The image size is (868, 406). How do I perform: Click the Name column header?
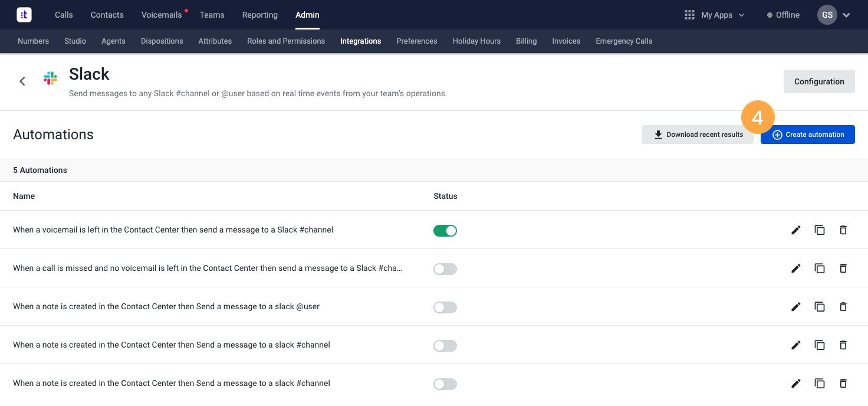[x=24, y=196]
